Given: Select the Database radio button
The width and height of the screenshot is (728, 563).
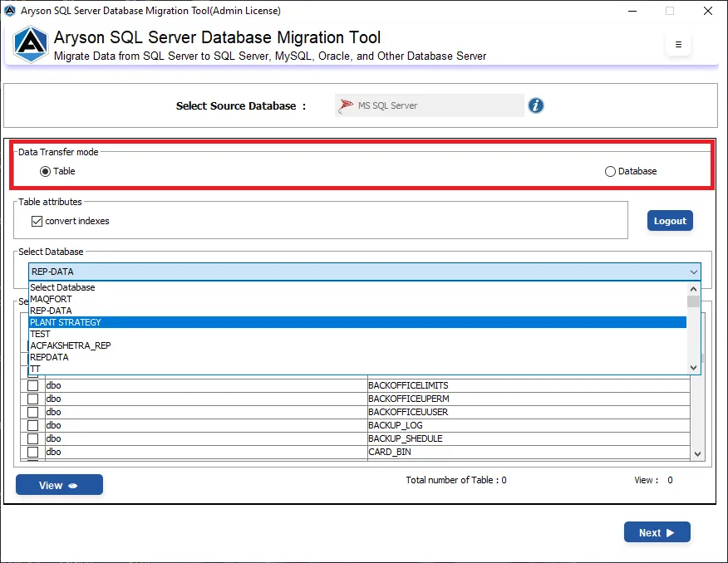Looking at the screenshot, I should (610, 172).
